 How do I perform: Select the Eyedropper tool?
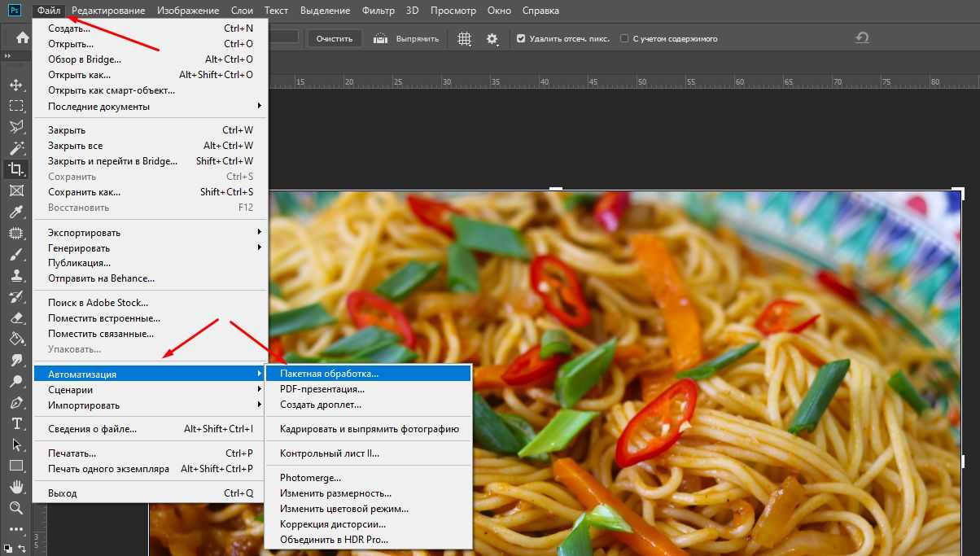click(15, 212)
